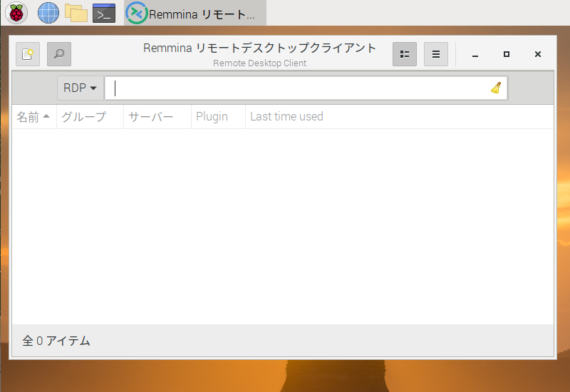Maximize the Remmina window

coord(507,55)
